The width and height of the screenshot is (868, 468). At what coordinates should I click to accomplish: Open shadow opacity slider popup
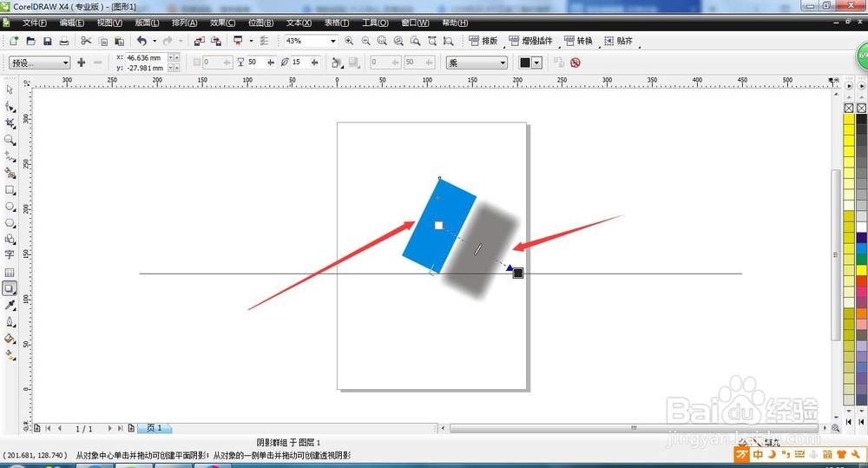(x=271, y=63)
